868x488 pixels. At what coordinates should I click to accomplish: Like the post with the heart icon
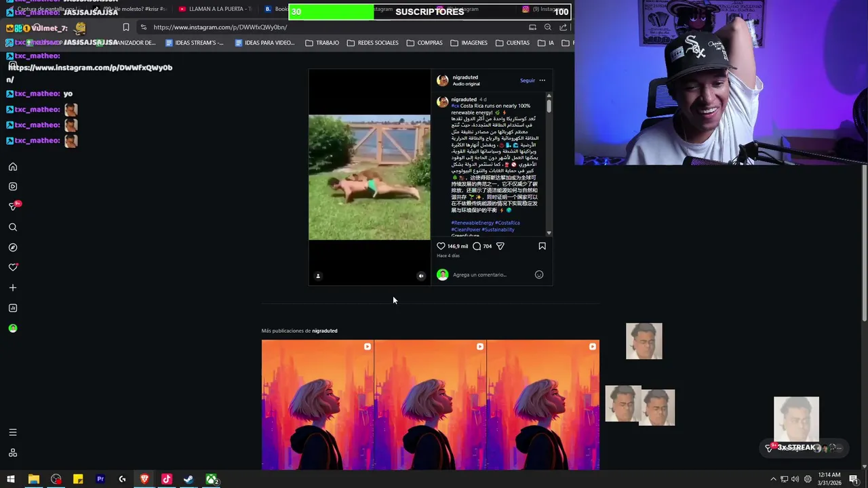pos(441,246)
